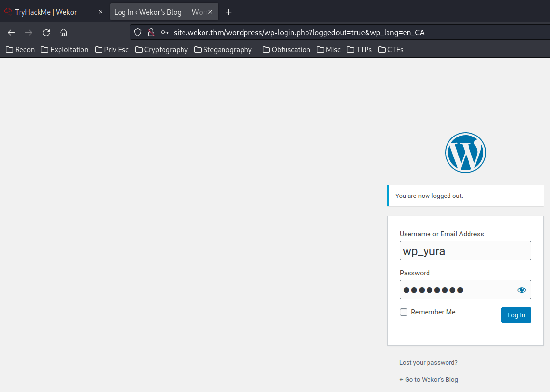Image resolution: width=550 pixels, height=392 pixels.
Task: Click the Username or Email Address label
Action: [x=442, y=234]
